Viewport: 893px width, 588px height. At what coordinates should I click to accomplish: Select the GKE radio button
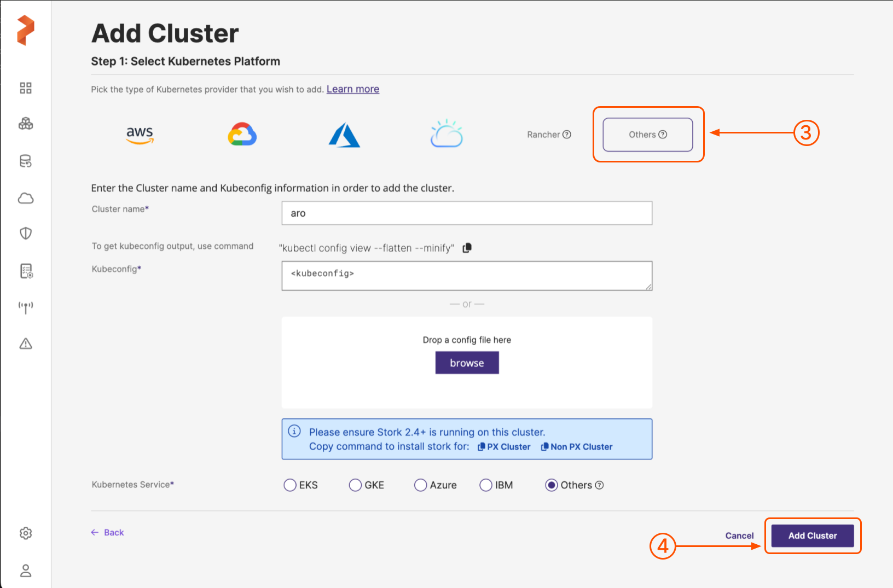(355, 485)
